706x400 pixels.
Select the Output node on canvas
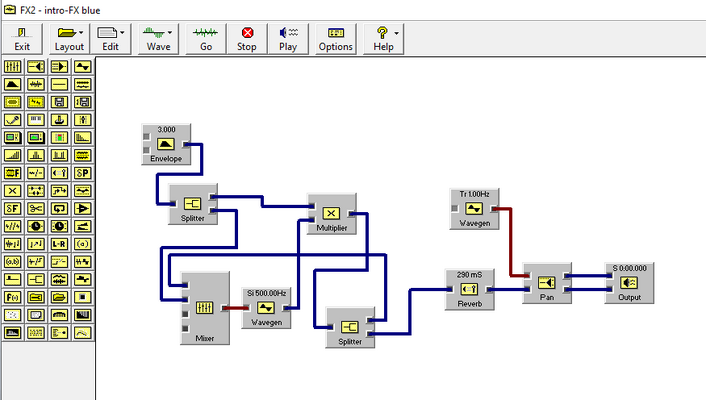click(x=629, y=283)
